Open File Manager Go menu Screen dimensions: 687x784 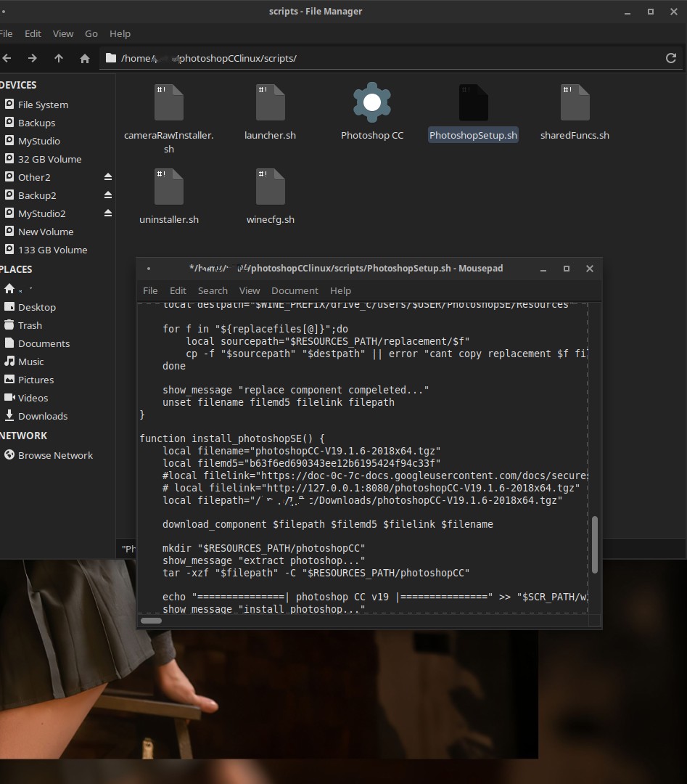(x=91, y=33)
